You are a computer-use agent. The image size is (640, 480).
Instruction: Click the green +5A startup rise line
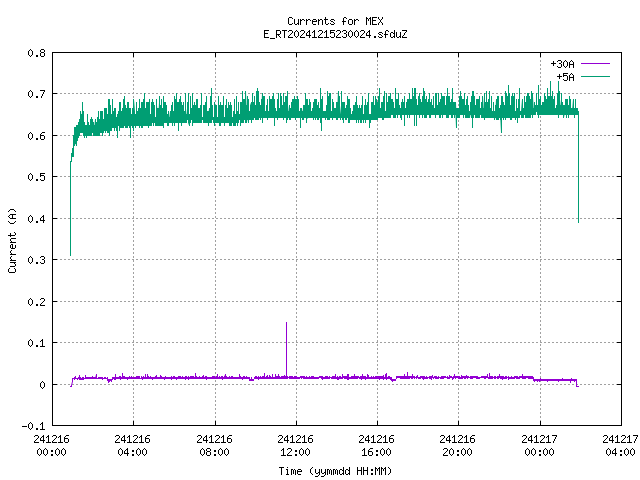[x=71, y=208]
